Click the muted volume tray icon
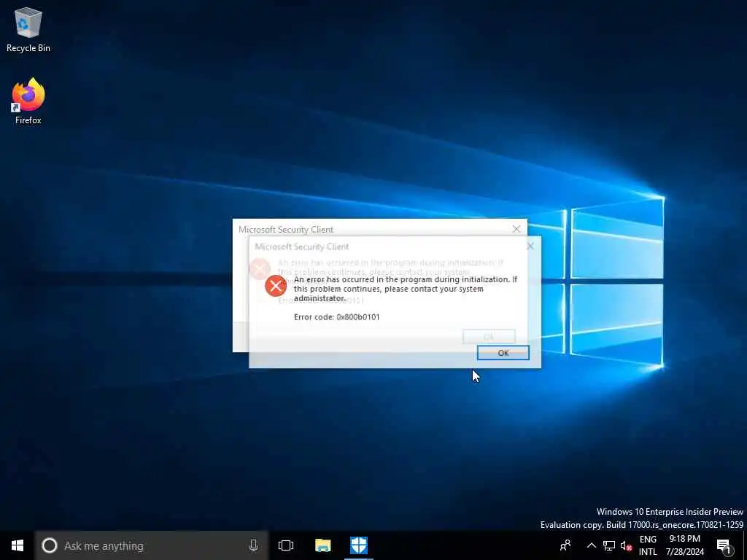The width and height of the screenshot is (747, 560). point(626,545)
